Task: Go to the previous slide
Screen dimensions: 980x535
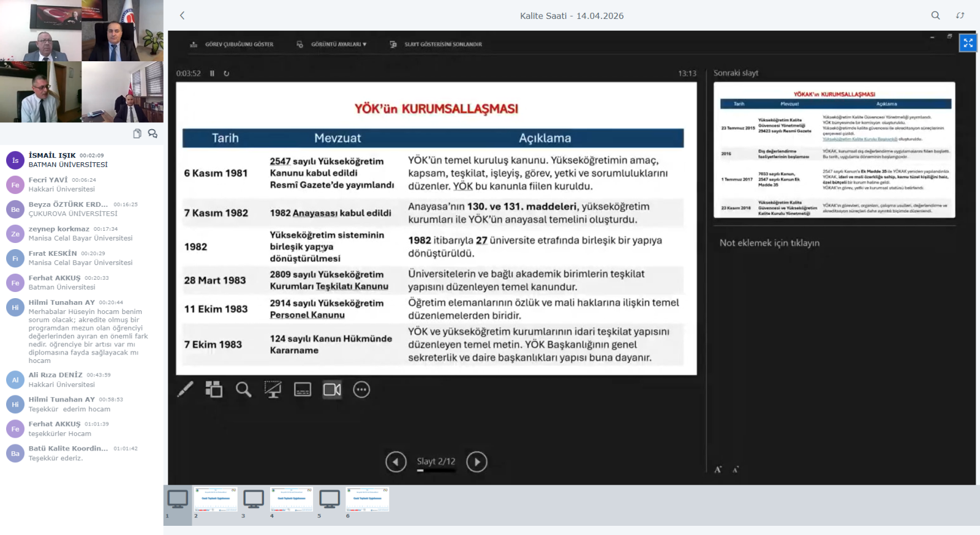Action: [x=396, y=462]
